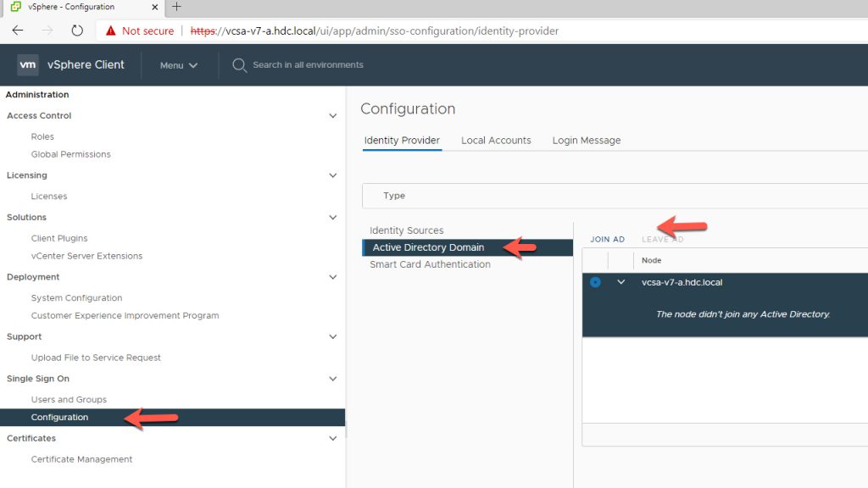Collapse the Deployment section

(x=332, y=277)
